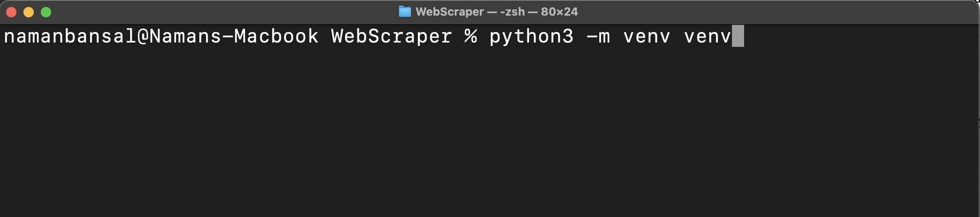980x217 pixels.
Task: Click the -m flag in the command
Action: pos(598,36)
